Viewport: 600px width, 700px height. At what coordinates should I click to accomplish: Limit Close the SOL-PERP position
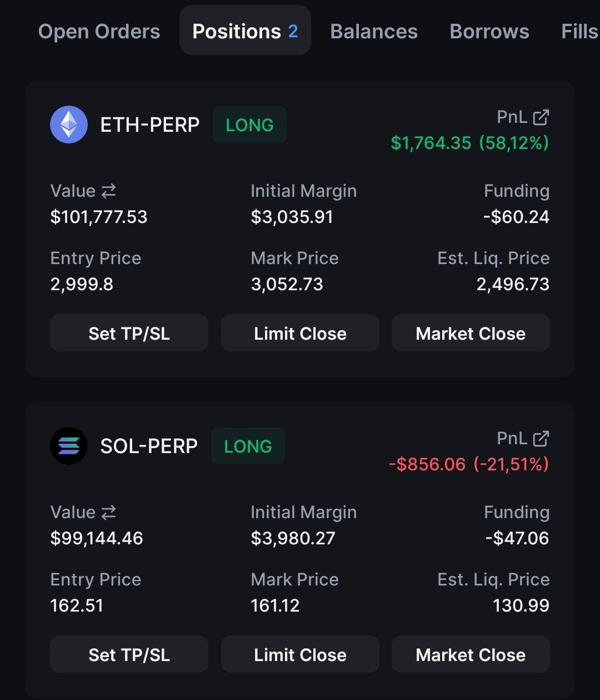tap(300, 654)
